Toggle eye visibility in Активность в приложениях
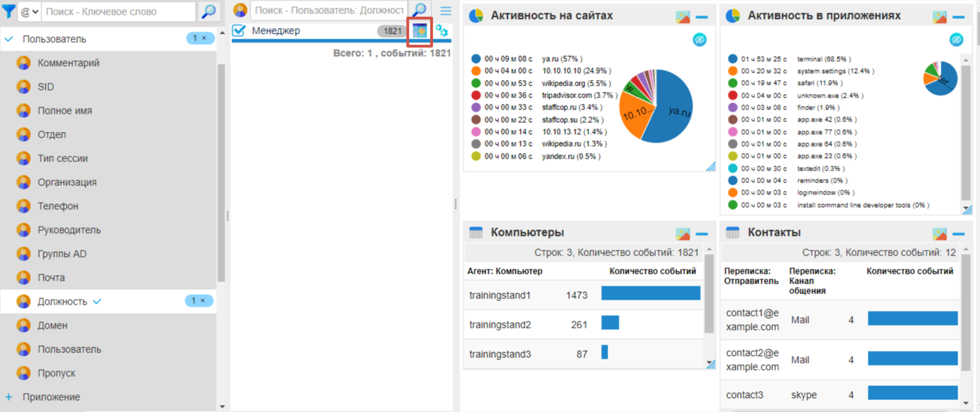This screenshot has width=980, height=412. click(x=956, y=40)
